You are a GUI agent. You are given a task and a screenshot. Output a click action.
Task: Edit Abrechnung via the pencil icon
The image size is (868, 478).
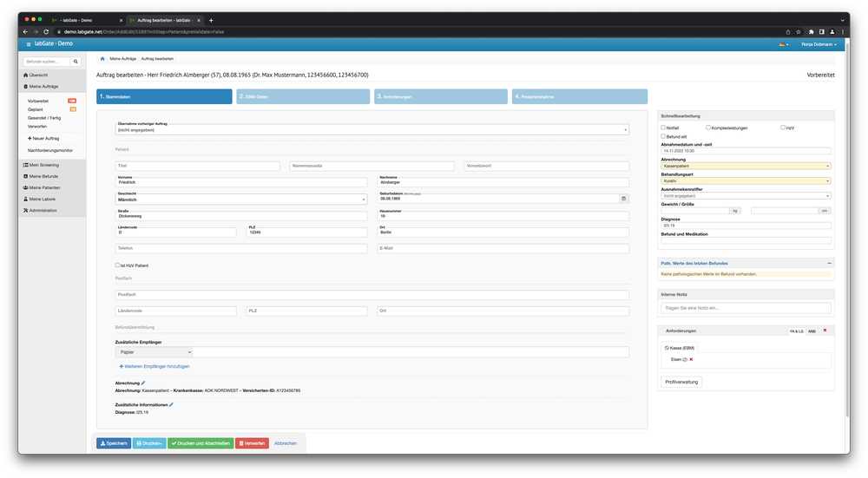tap(143, 383)
